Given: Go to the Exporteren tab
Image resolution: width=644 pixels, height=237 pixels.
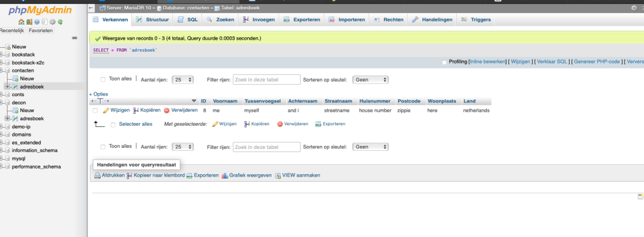Looking at the screenshot, I should 302,19.
